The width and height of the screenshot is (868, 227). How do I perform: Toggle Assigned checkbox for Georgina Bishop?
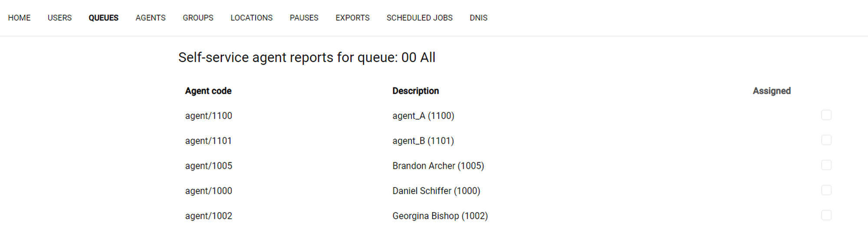point(826,215)
